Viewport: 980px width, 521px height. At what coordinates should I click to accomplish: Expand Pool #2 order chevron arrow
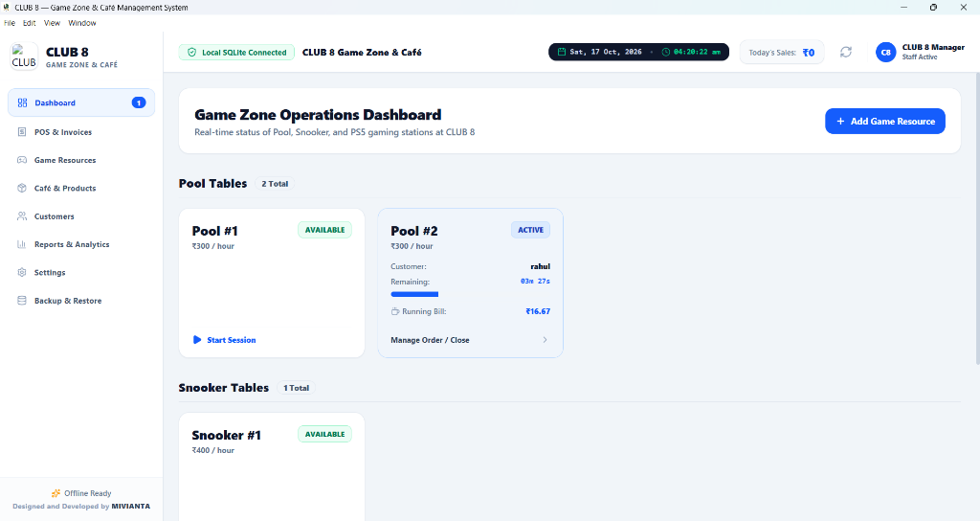click(545, 340)
